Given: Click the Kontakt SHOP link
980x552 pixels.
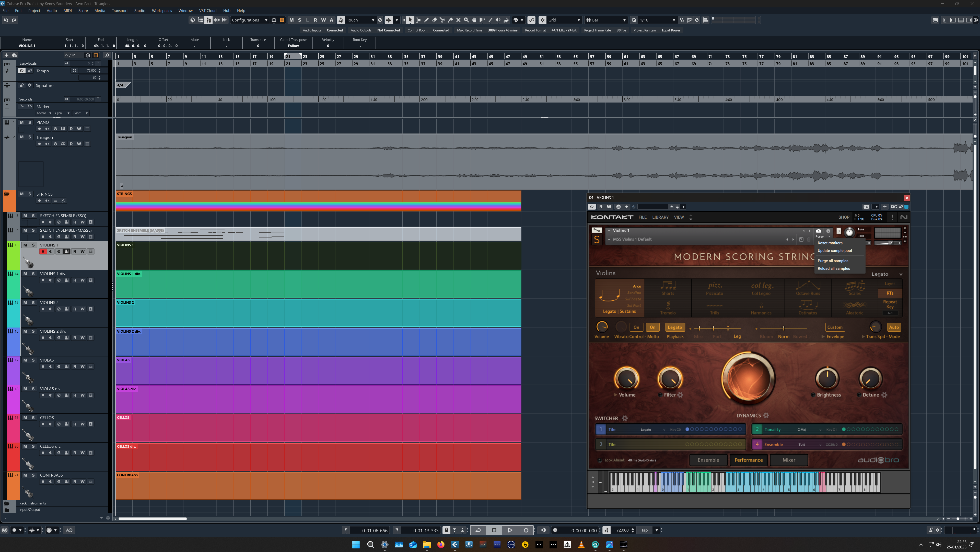Looking at the screenshot, I should point(843,217).
